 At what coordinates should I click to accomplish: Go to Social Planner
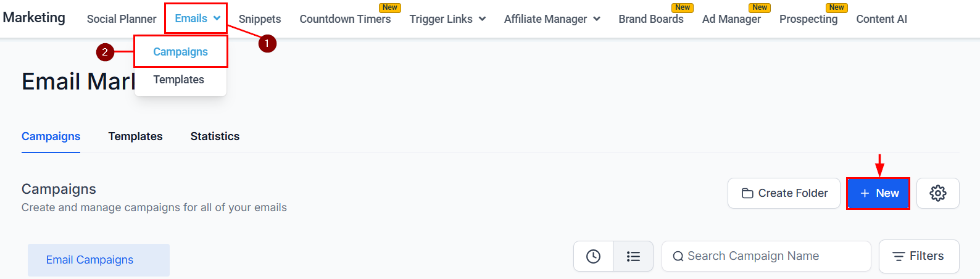(122, 19)
